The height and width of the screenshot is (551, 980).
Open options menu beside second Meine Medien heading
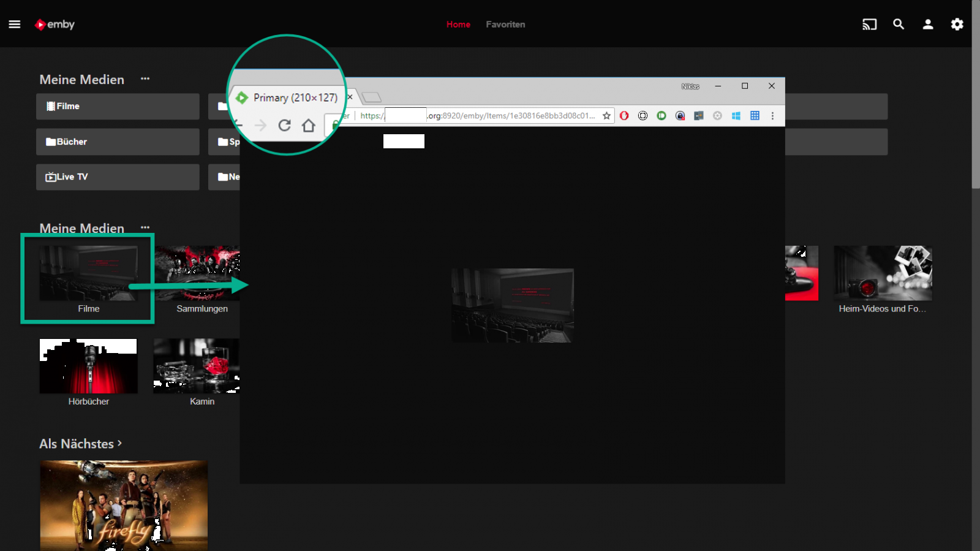[x=145, y=227]
